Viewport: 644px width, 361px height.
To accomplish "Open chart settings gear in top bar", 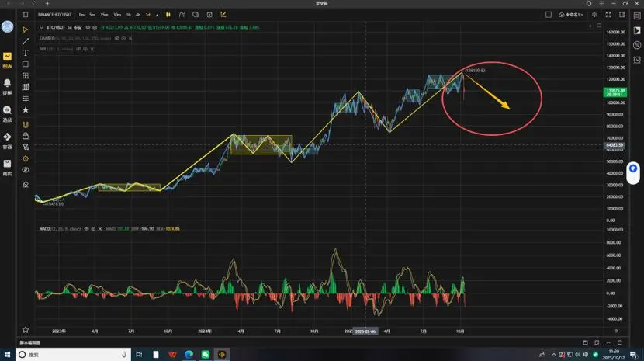I will pos(594,15).
